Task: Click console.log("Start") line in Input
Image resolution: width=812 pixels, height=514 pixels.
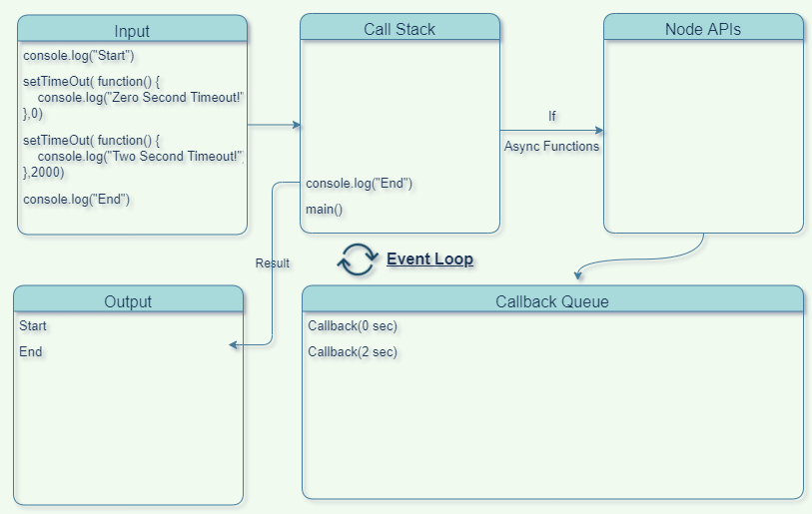Action: [x=79, y=55]
